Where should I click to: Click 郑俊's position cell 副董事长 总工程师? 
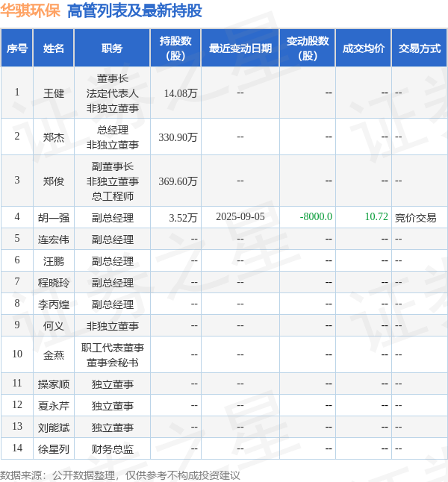tap(113, 181)
